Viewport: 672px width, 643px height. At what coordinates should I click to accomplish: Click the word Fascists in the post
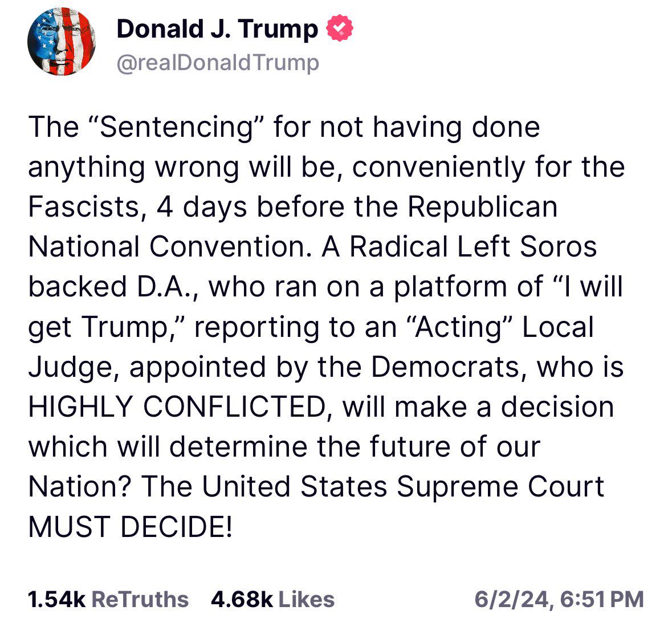click(x=84, y=206)
